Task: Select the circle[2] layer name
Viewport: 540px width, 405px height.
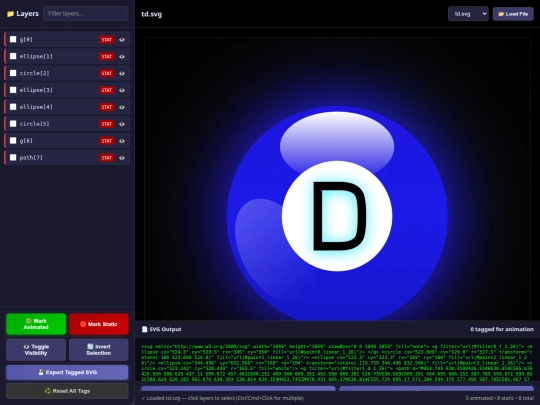Action: [34, 73]
